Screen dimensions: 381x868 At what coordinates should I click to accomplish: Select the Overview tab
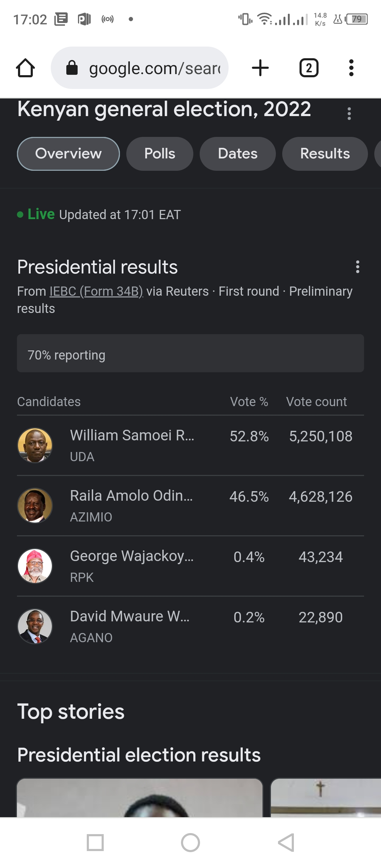tap(68, 154)
